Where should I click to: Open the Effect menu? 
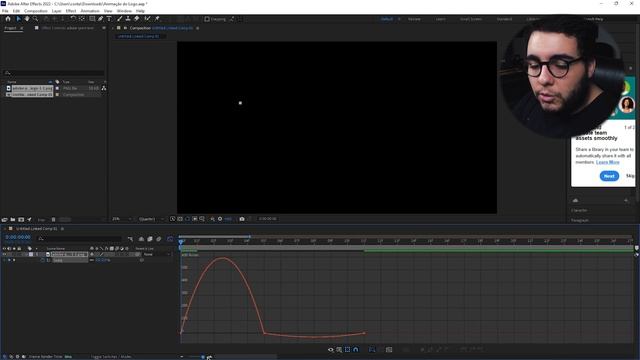(71, 11)
